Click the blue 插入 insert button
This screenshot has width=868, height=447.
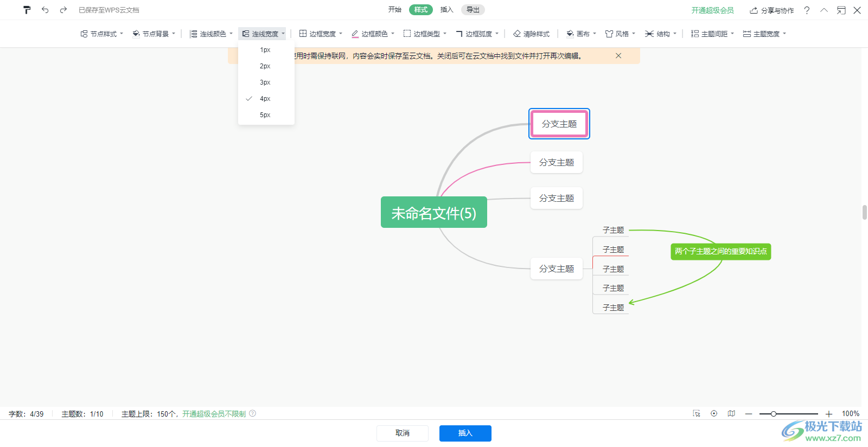click(x=465, y=433)
